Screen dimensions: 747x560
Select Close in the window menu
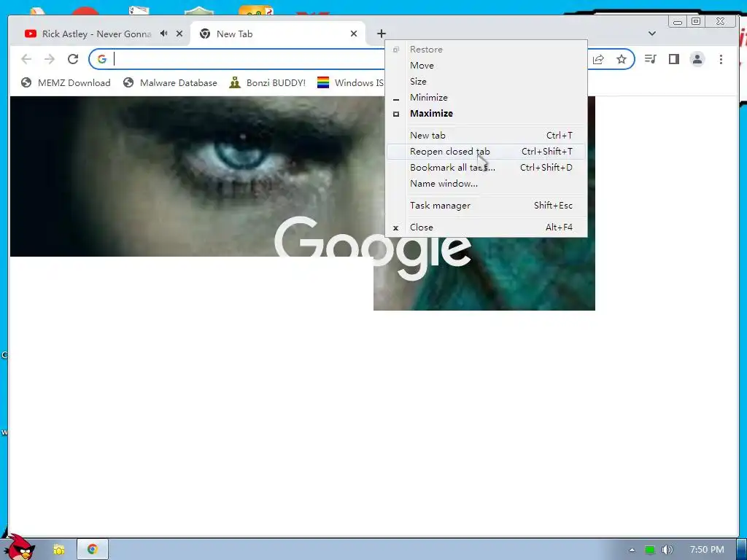click(486, 227)
